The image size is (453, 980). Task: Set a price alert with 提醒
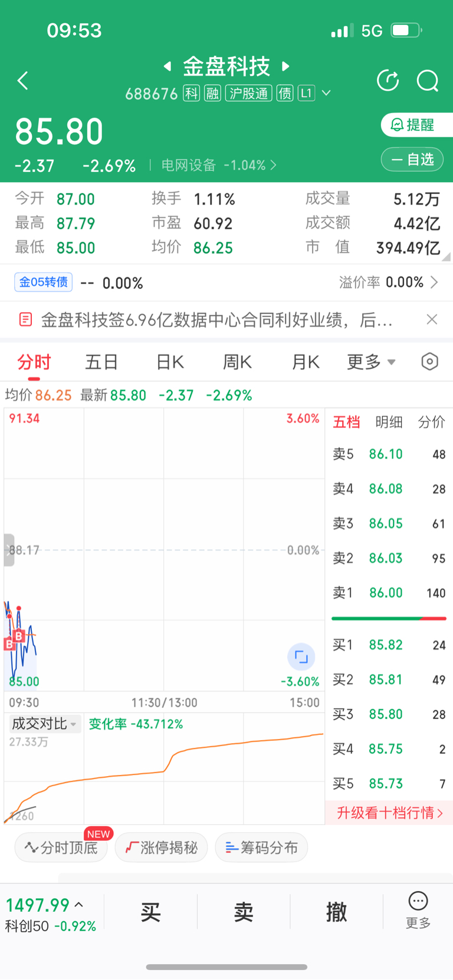click(416, 125)
